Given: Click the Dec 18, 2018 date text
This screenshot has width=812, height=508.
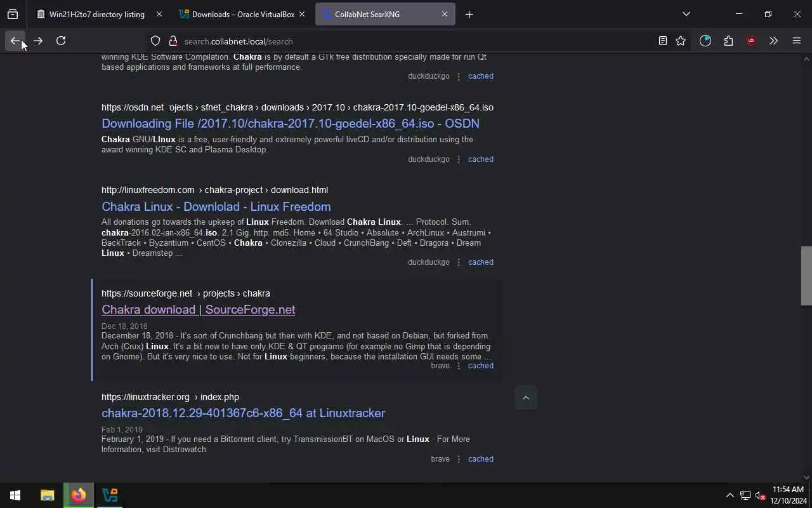Looking at the screenshot, I should [x=124, y=326].
